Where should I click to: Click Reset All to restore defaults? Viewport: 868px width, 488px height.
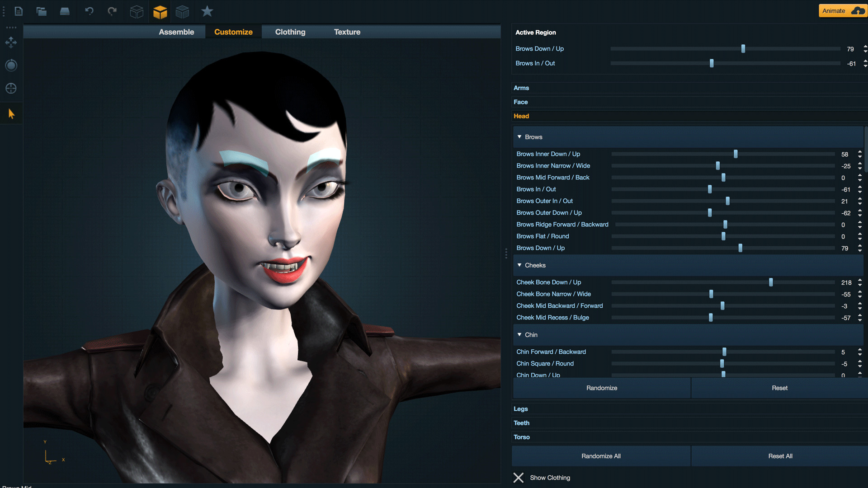point(780,456)
